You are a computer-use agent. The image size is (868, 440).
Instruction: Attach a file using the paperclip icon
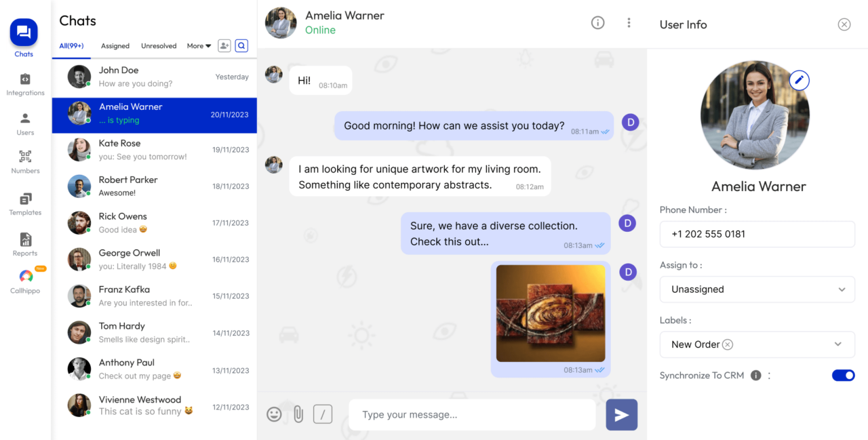coord(298,414)
